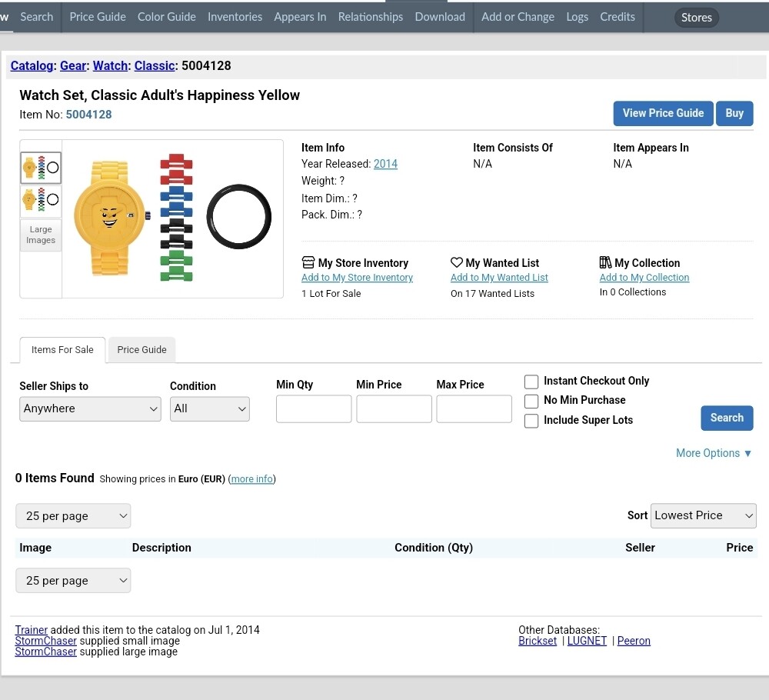Open Credits navigation item
Viewport: 769px width, 700px height.
pos(618,17)
